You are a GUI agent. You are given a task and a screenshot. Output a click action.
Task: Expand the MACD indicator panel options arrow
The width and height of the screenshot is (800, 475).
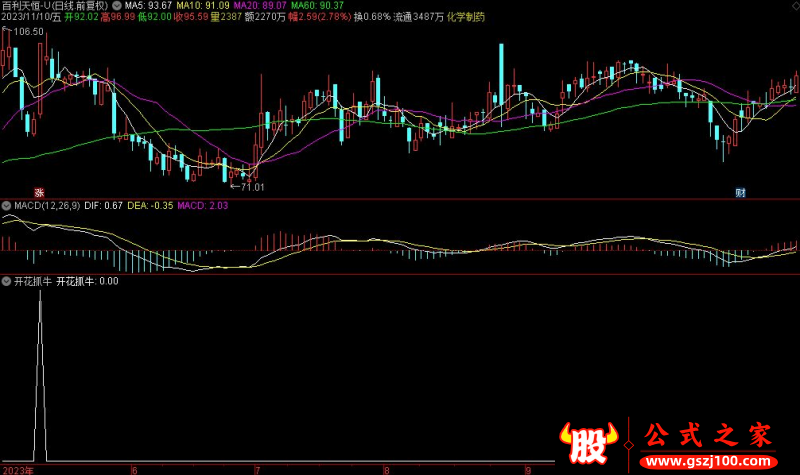click(x=7, y=205)
